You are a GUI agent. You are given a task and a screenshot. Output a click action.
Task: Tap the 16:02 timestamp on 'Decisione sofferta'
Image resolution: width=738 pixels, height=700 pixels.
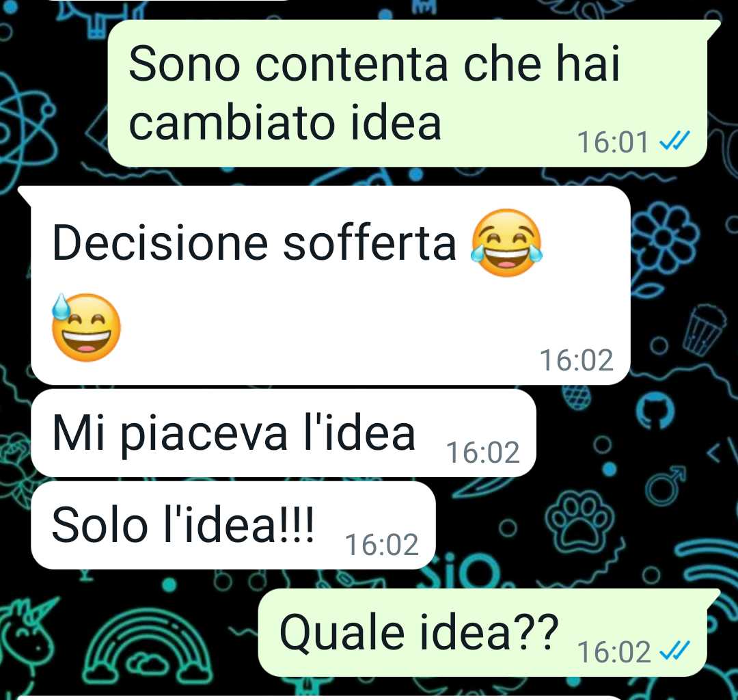[577, 360]
